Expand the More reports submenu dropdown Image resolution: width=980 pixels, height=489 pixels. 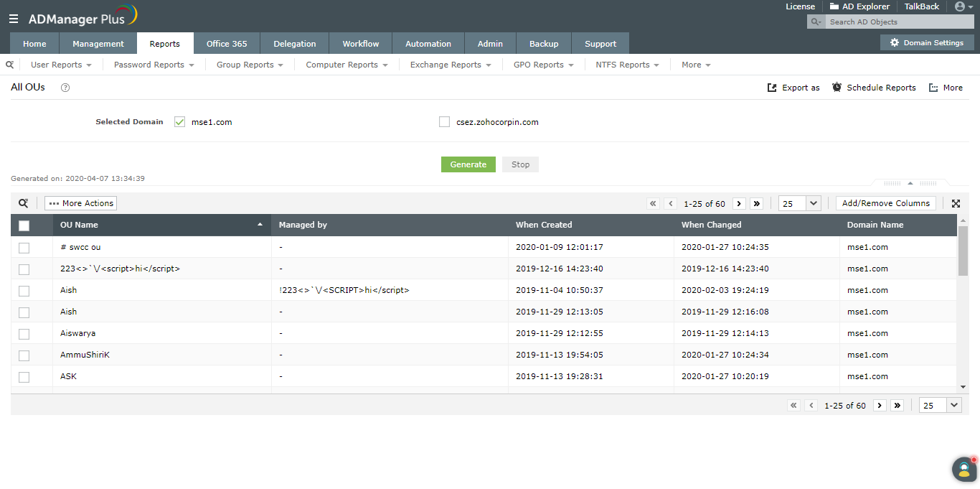696,65
